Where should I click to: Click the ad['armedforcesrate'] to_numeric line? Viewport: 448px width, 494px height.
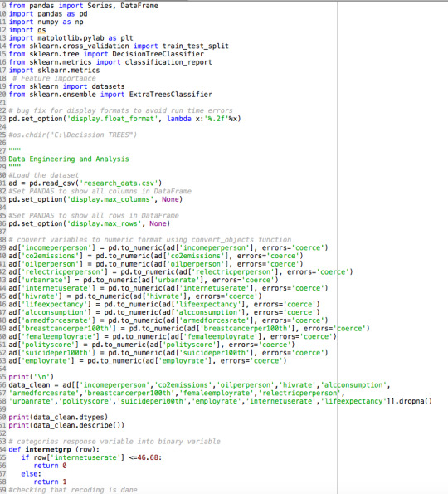pos(168,320)
